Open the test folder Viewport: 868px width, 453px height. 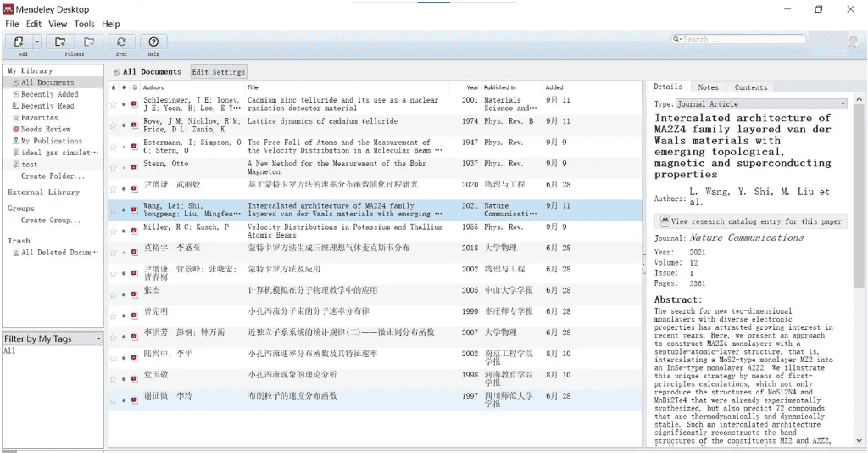point(30,165)
